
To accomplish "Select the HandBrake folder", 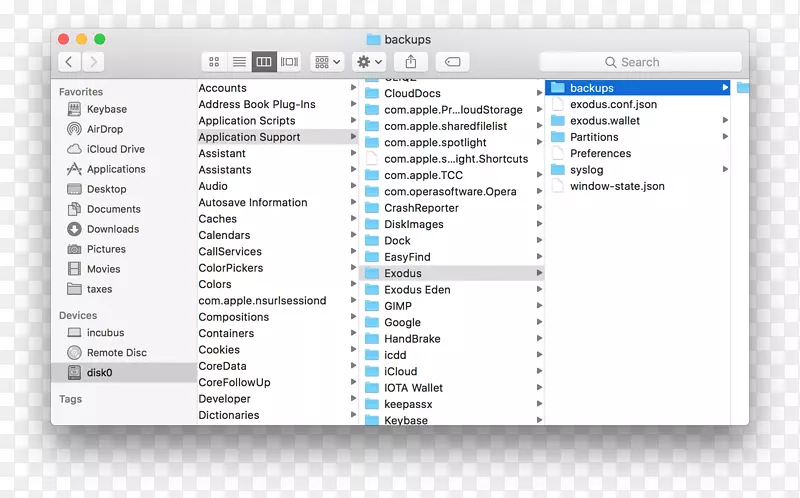I will pos(452,339).
